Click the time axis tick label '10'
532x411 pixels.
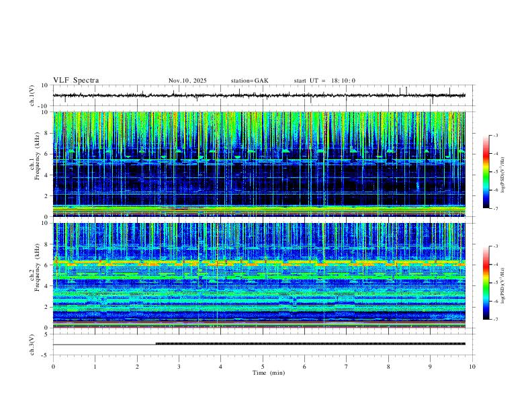click(x=472, y=367)
